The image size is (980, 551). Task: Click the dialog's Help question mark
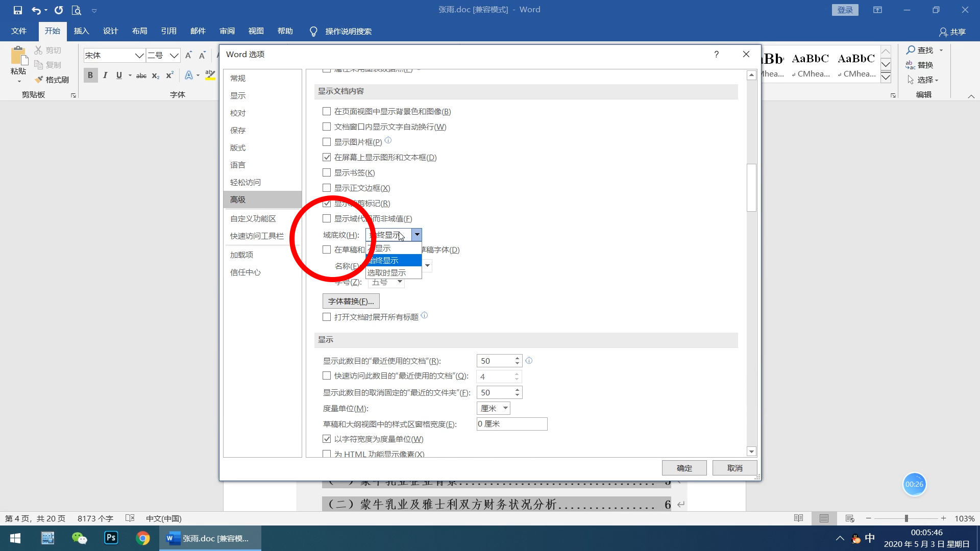716,54
